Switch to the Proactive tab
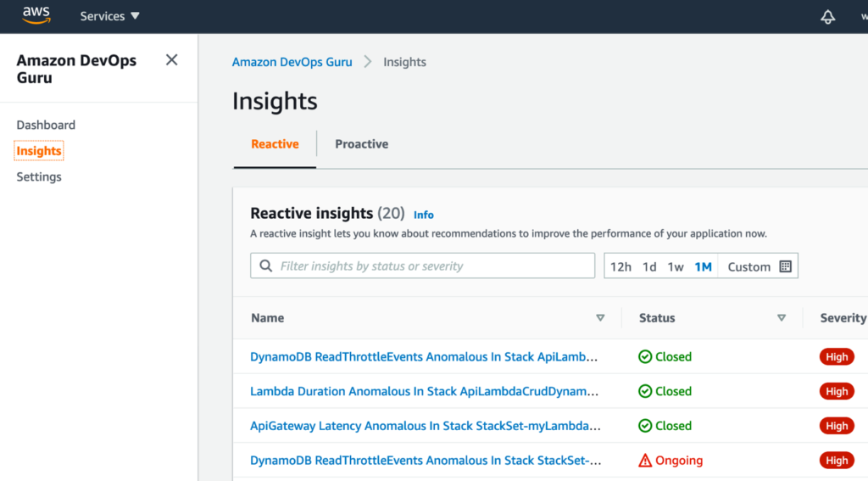Screen dimensions: 868x481 pos(361,144)
